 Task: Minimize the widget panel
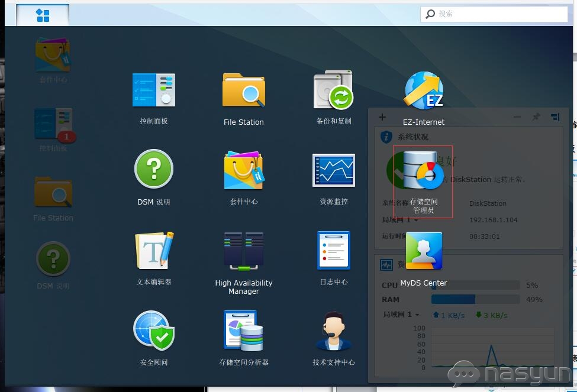[x=517, y=117]
